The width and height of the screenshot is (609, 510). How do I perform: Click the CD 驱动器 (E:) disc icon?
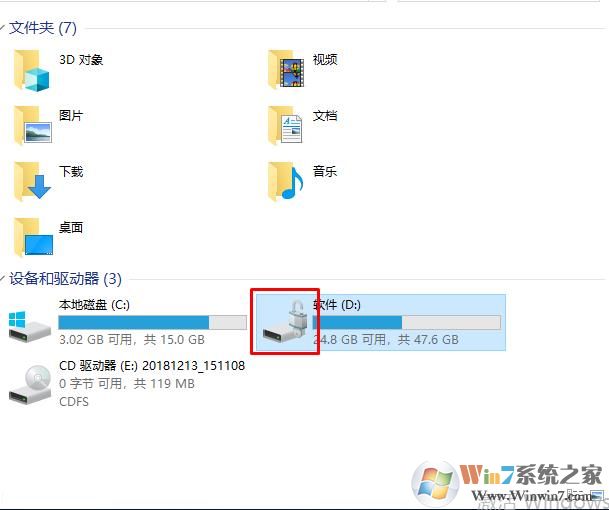[x=30, y=385]
